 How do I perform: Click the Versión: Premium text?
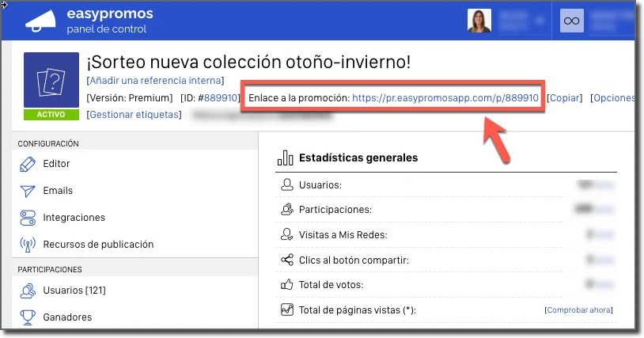[x=130, y=98]
